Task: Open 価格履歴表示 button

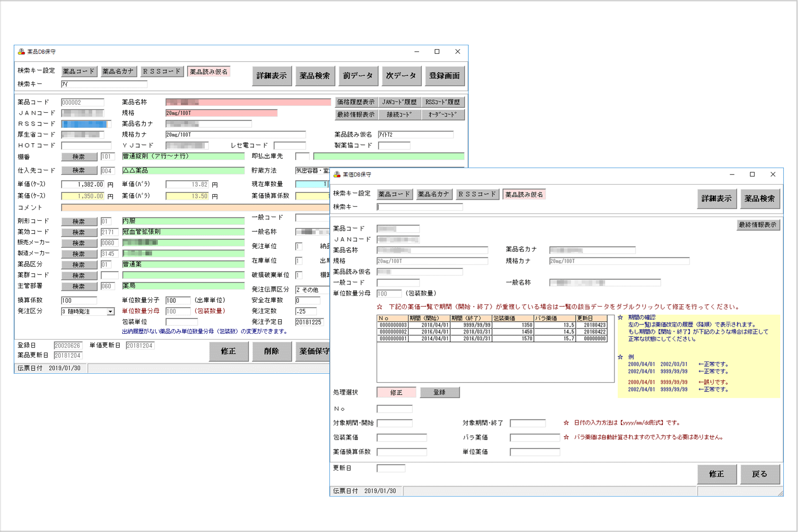Action: tap(356, 102)
